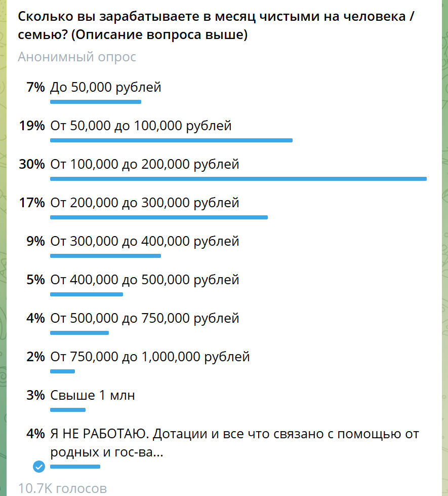Pick 'От 500,000 до 750,000 рублей' answer
The height and width of the screenshot is (496, 448).
pos(144,318)
